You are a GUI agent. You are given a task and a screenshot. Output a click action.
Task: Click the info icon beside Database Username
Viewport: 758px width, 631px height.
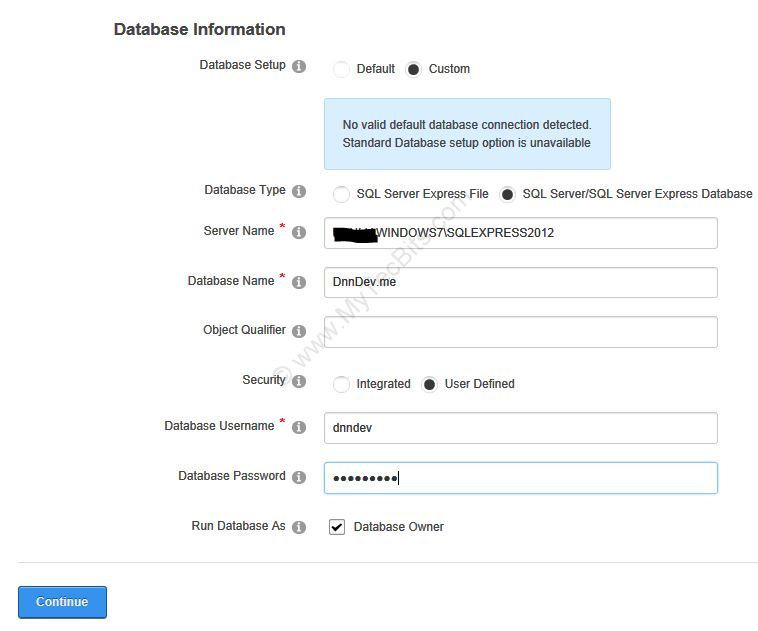299,427
